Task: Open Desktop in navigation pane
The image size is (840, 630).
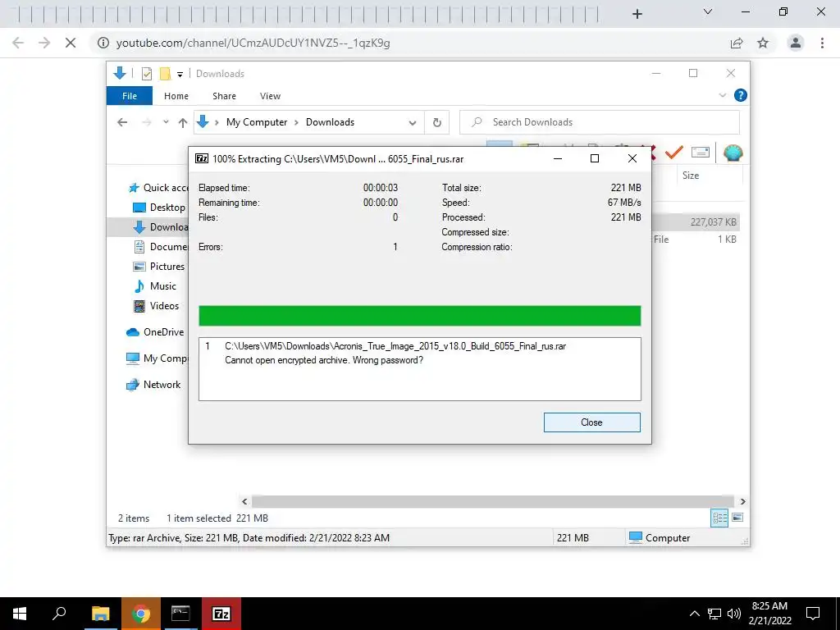Action: tap(158, 208)
